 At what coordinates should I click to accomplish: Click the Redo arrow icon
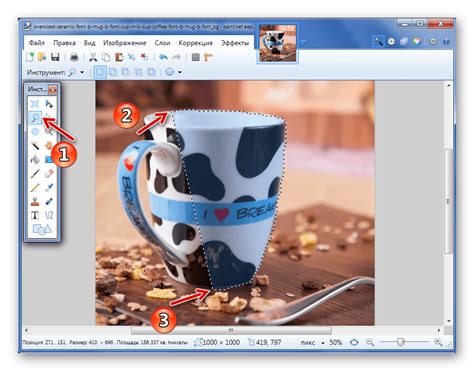(176, 57)
